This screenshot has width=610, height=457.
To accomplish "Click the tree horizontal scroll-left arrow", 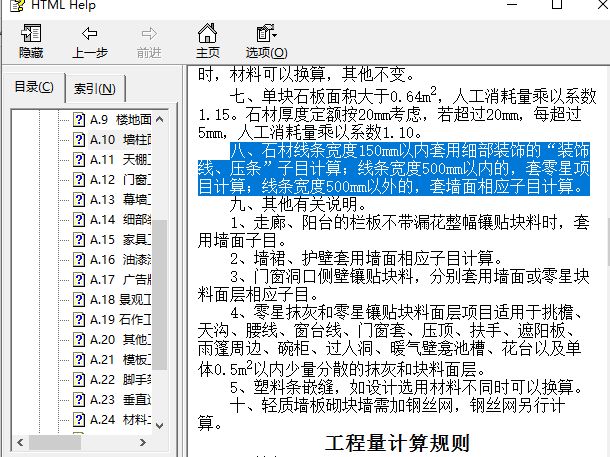I will [x=20, y=442].
